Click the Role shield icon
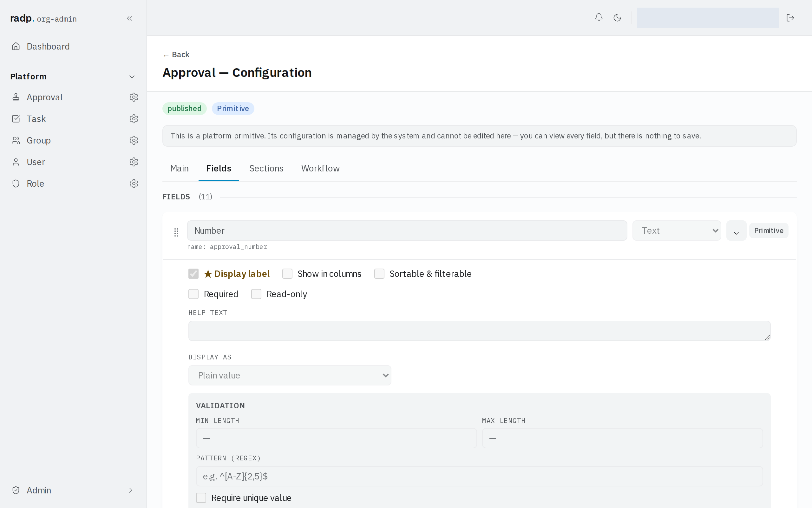Image resolution: width=812 pixels, height=508 pixels. click(x=16, y=184)
